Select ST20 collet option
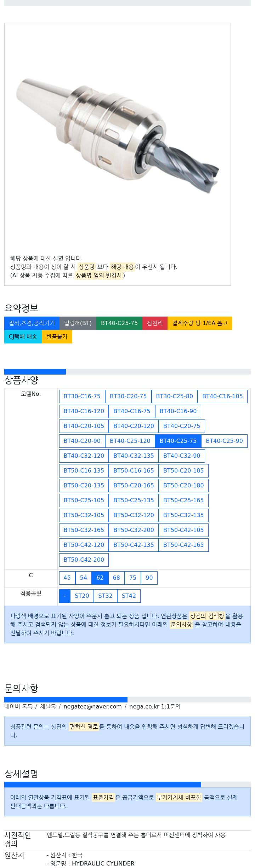This screenshot has height=868, width=255. tap(82, 596)
